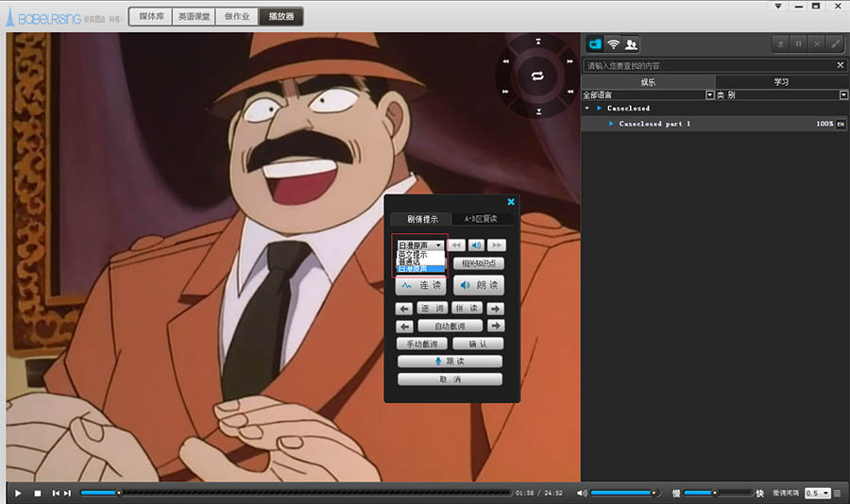Click the EN badge on Caseclosed part 1
This screenshot has width=850, height=504.
coord(841,124)
